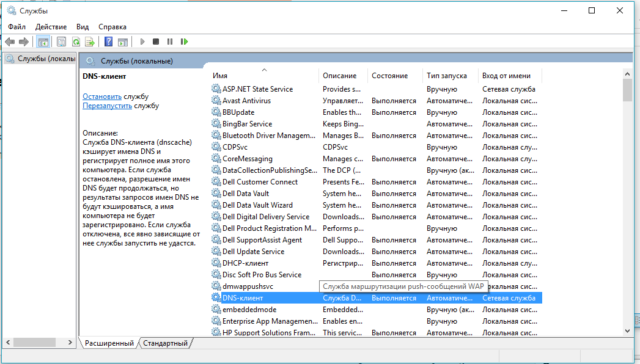The height and width of the screenshot is (364, 640).
Task: Click the gear icon of Dell Update Service
Action: coord(216,251)
